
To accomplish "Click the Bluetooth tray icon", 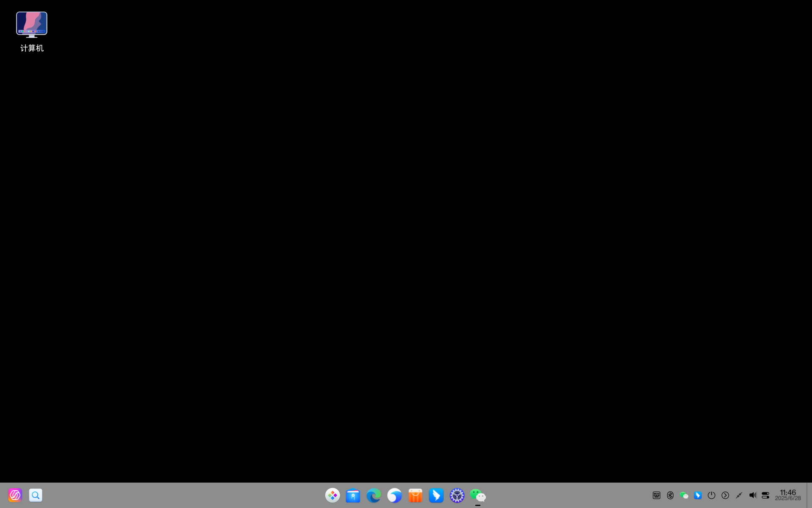I will click(x=670, y=495).
